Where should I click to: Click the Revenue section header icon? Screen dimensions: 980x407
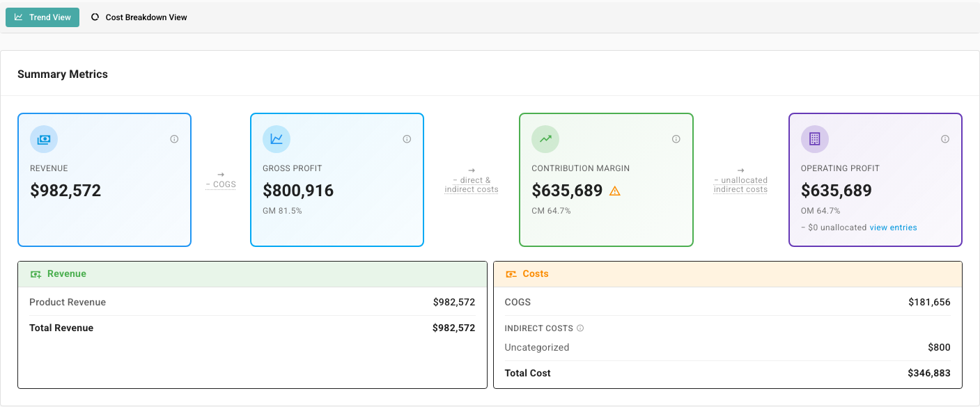[x=36, y=274]
